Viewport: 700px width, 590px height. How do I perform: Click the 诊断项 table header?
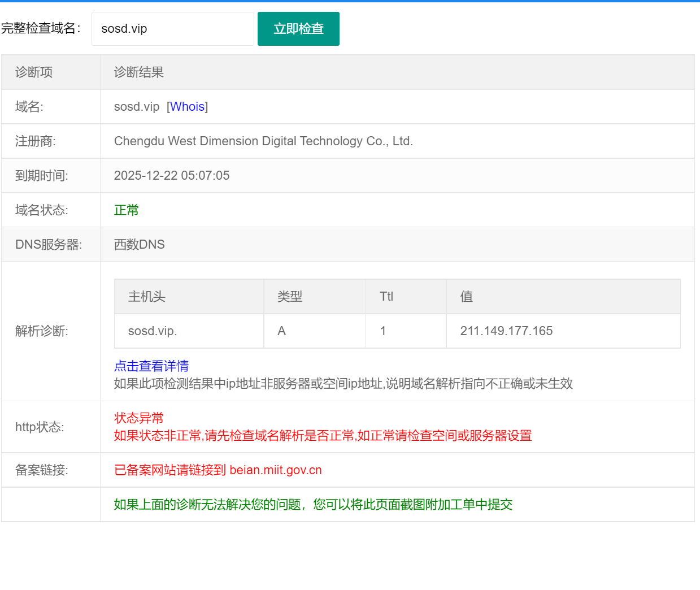34,72
